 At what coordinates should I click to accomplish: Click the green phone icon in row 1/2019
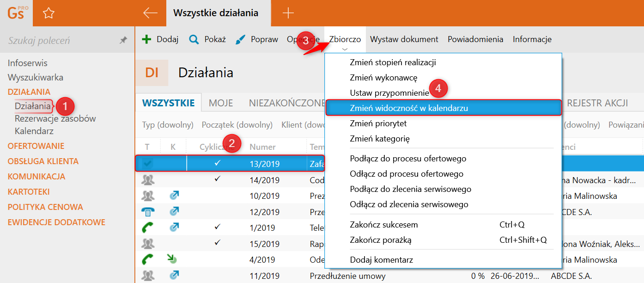(148, 228)
